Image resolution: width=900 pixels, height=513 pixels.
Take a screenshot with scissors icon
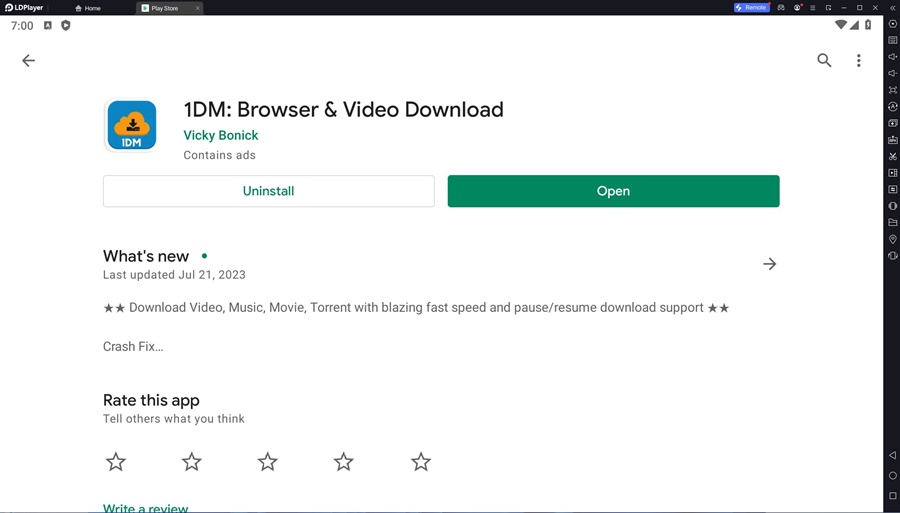(893, 156)
